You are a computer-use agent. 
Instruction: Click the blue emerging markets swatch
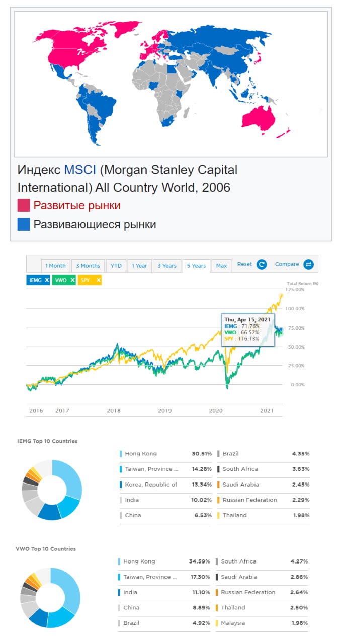pyautogui.click(x=24, y=224)
